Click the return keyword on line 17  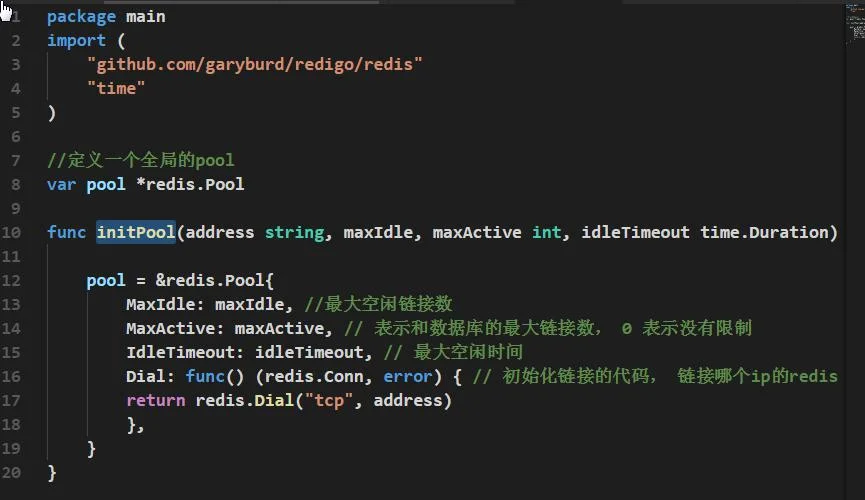tap(156, 401)
